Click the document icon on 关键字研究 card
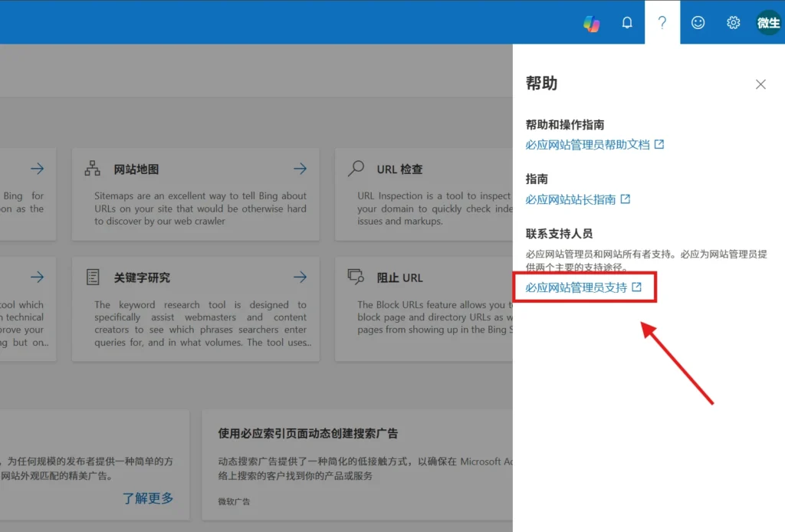Image resolution: width=785 pixels, height=532 pixels. click(94, 277)
